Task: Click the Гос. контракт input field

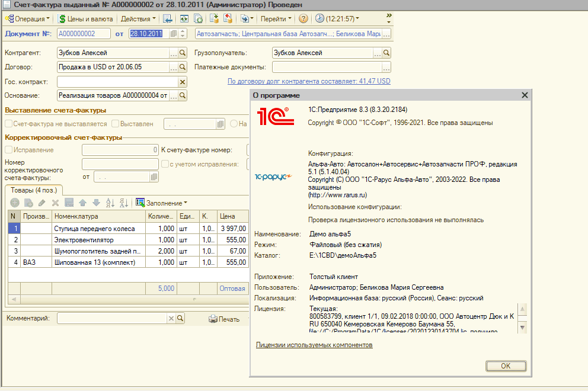Action: pyautogui.click(x=117, y=82)
